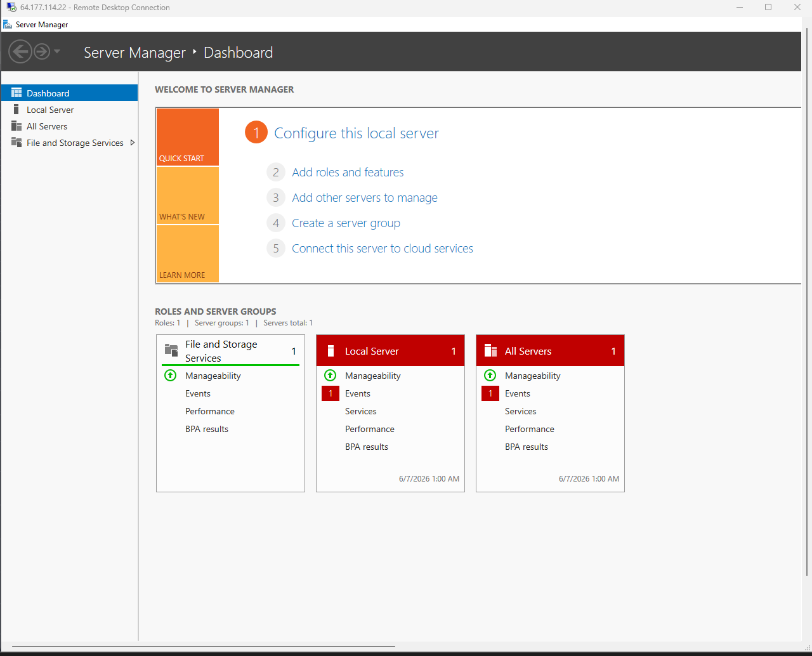The image size is (812, 656).
Task: Open the All Servers tile header
Action: [x=550, y=351]
